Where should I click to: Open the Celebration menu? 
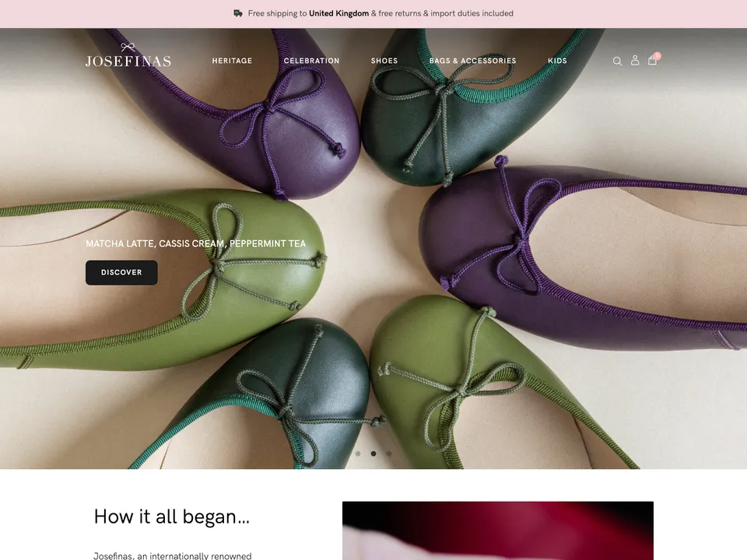point(311,61)
